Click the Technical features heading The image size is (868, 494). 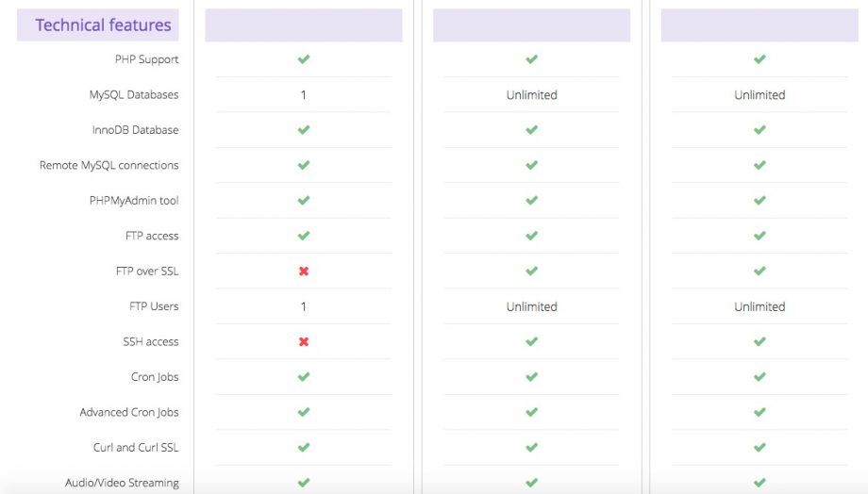click(x=103, y=25)
